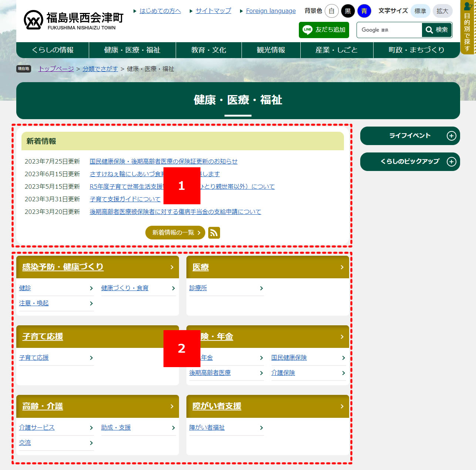The height and width of the screenshot is (470, 476).
Task: Open the 感染予防・健康づくり category header
Action: point(63,267)
